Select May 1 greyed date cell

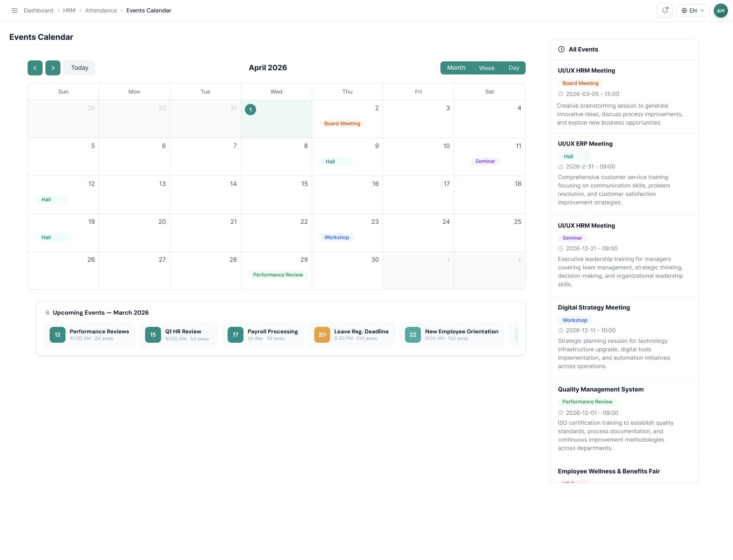click(418, 271)
